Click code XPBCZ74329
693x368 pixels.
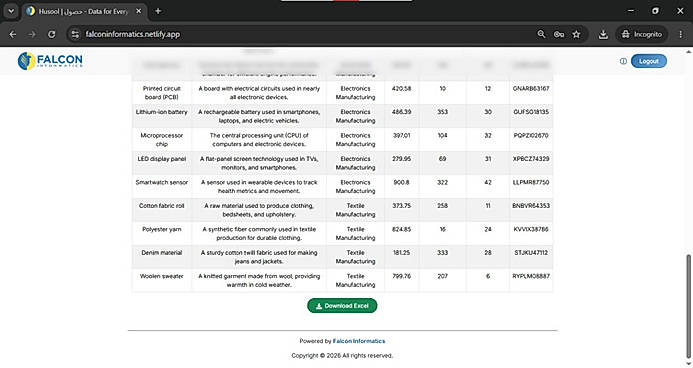531,159
